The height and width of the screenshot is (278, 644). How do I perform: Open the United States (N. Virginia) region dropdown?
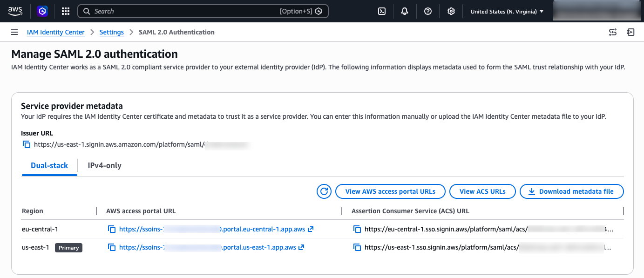(507, 11)
